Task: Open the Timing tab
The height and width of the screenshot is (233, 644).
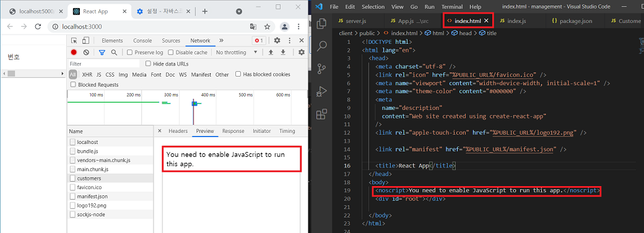Action: pos(287,131)
